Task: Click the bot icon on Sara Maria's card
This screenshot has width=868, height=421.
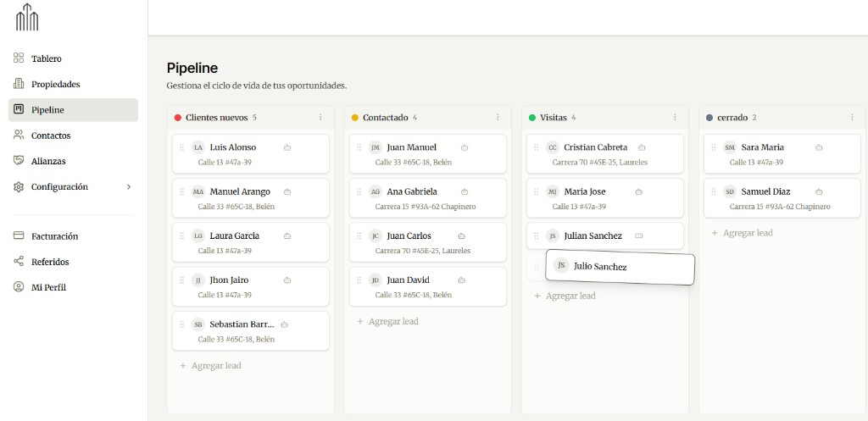Action: click(818, 147)
